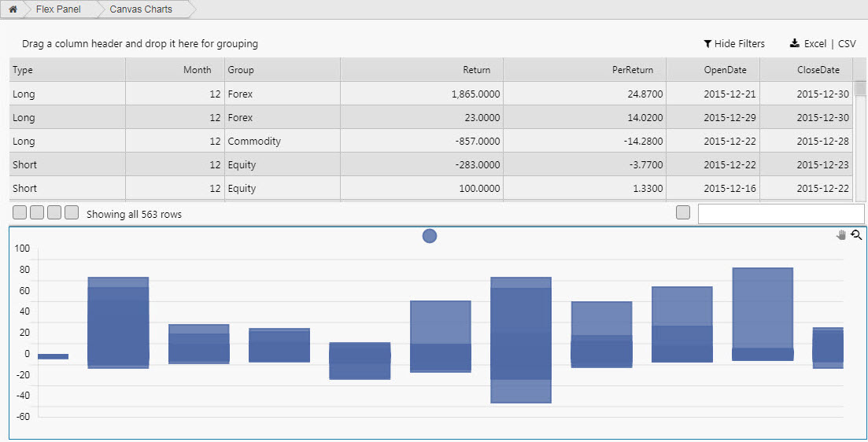The image size is (868, 442).
Task: Click the home breadcrumb icon
Action: [x=13, y=9]
